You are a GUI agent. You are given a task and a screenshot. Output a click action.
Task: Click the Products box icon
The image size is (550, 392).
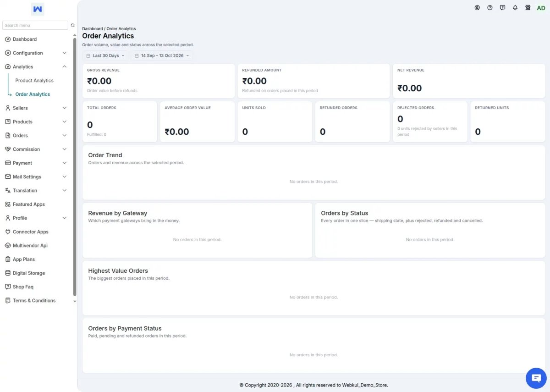pyautogui.click(x=8, y=122)
